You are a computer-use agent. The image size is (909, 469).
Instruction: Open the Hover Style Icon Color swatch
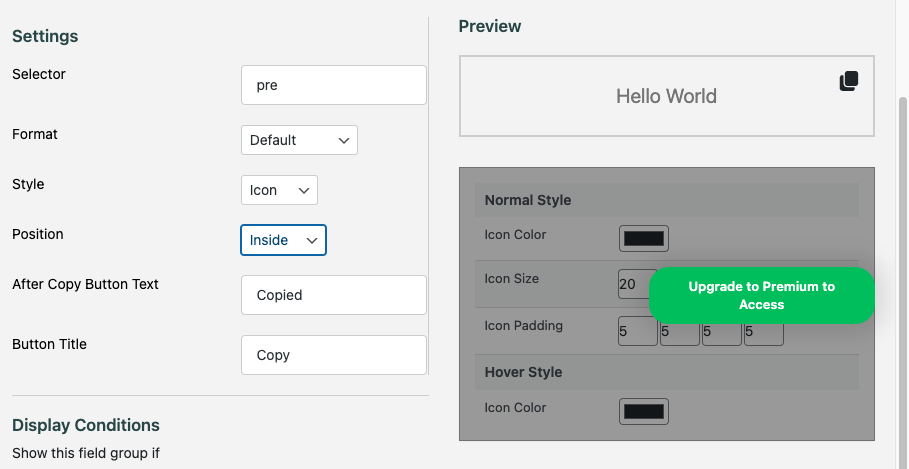643,411
